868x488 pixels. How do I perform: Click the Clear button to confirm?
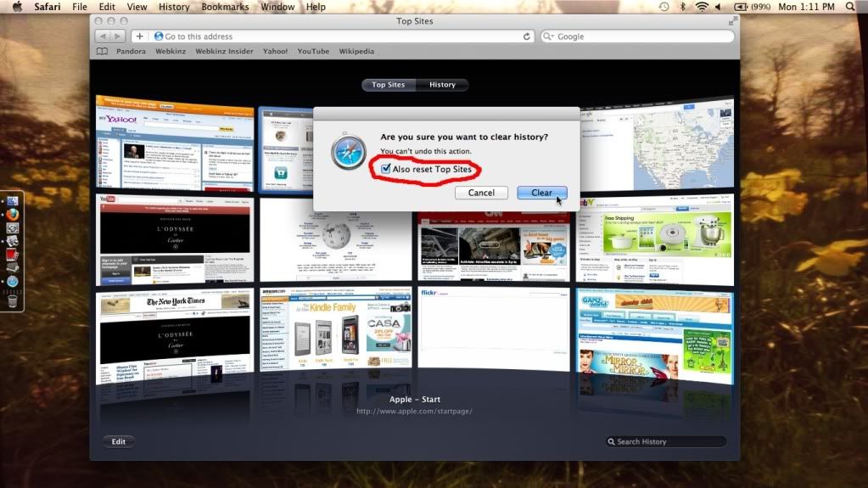click(541, 193)
